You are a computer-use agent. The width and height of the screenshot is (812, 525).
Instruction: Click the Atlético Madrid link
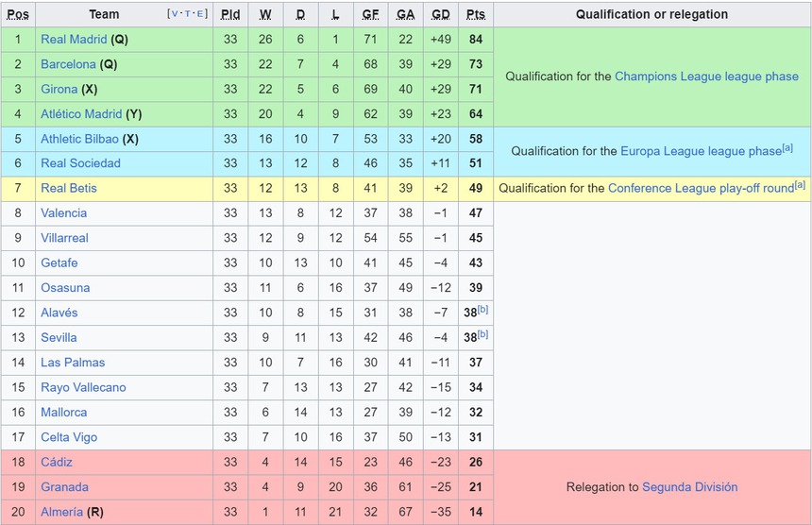[x=81, y=114]
